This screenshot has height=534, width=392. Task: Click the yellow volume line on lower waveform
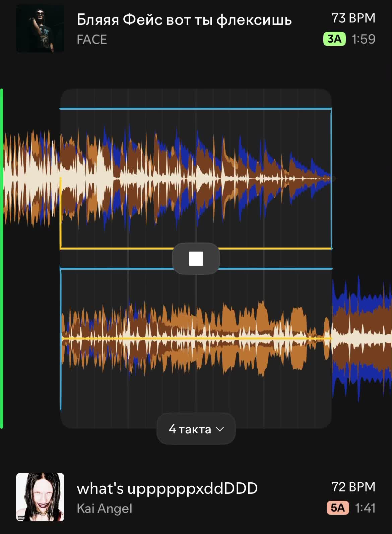196,339
